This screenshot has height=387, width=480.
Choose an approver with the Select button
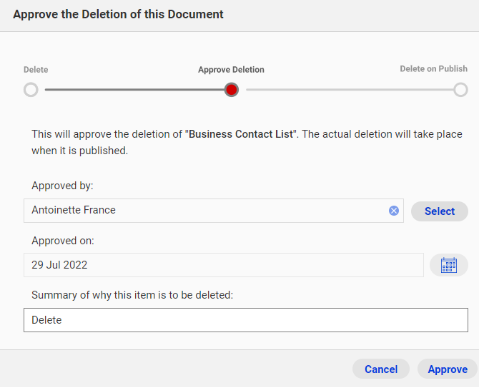point(439,211)
